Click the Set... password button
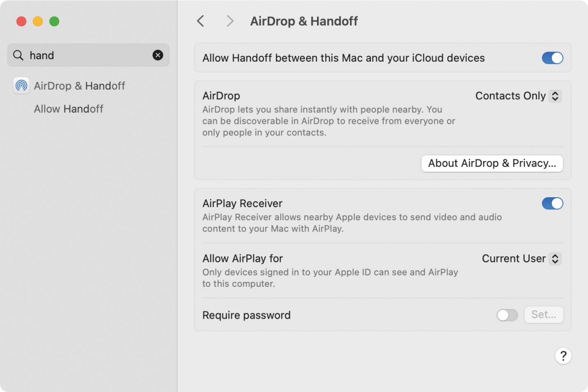Image resolution: width=588 pixels, height=392 pixels. click(x=544, y=315)
